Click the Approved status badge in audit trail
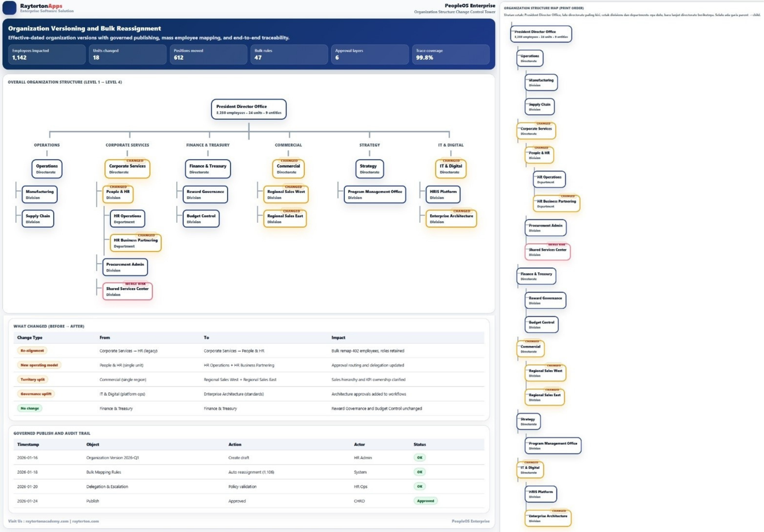The height and width of the screenshot is (532, 764). click(426, 501)
